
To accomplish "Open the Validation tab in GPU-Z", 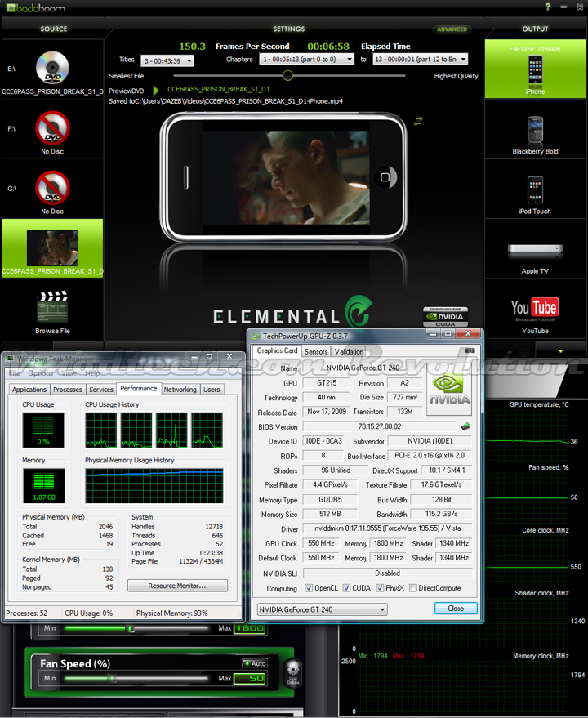I will (x=349, y=352).
